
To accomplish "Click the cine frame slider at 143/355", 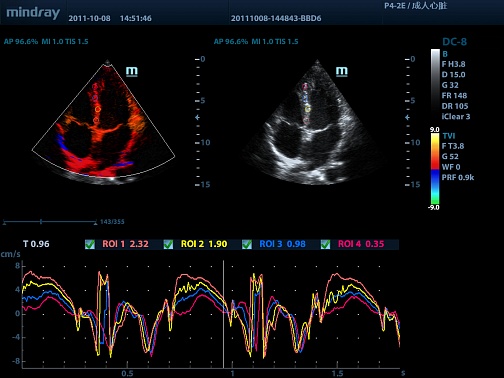I will tap(41, 222).
